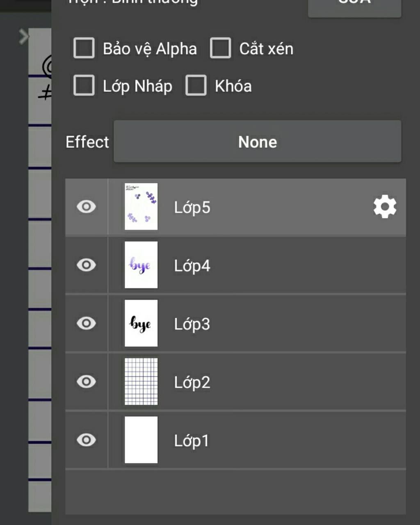Enable the Khóa lock checkbox
420x525 pixels.
point(196,85)
